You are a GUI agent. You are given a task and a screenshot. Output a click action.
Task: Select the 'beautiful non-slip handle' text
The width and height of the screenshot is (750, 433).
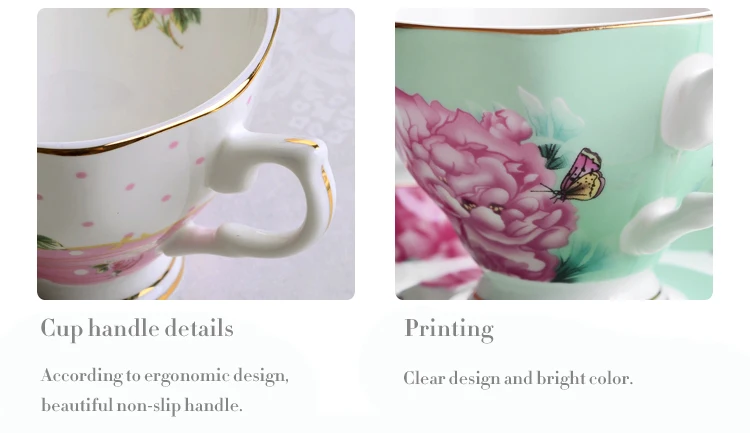(142, 406)
